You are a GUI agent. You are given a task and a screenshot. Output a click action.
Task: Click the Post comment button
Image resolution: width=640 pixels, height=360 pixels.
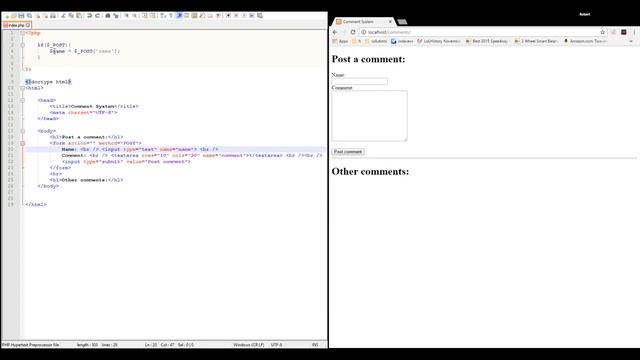coord(348,152)
